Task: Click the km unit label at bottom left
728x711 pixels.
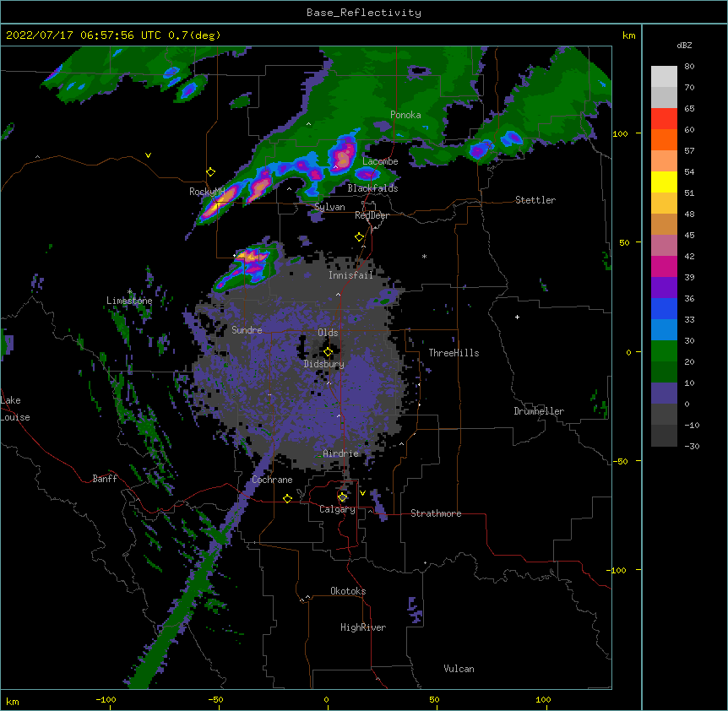Action: coord(13,701)
